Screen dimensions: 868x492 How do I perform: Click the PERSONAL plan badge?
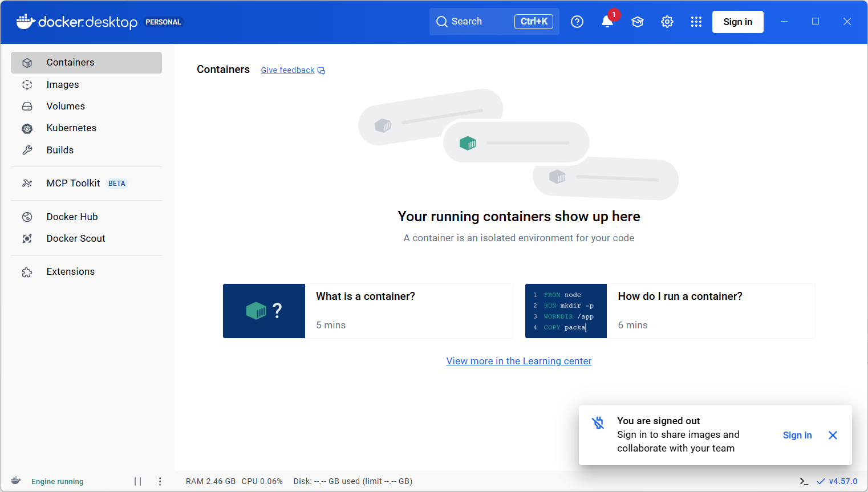pyautogui.click(x=163, y=22)
